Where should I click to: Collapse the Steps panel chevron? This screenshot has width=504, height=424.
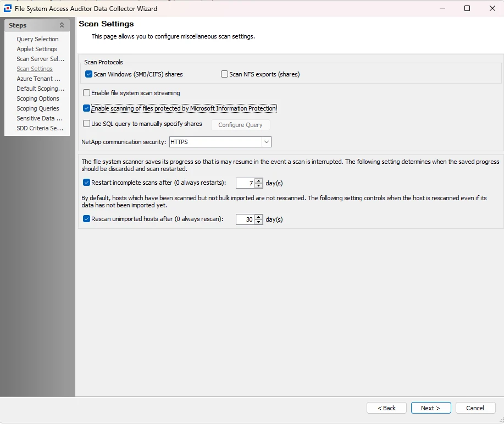tap(62, 25)
